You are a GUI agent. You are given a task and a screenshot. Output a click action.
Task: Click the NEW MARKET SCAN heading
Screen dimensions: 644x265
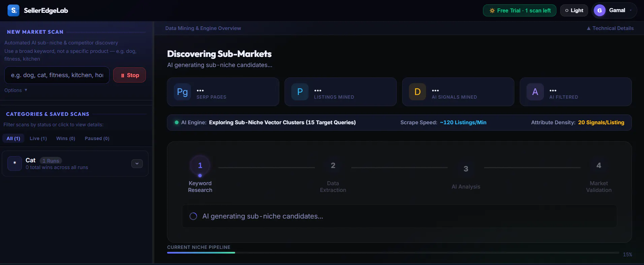click(35, 32)
